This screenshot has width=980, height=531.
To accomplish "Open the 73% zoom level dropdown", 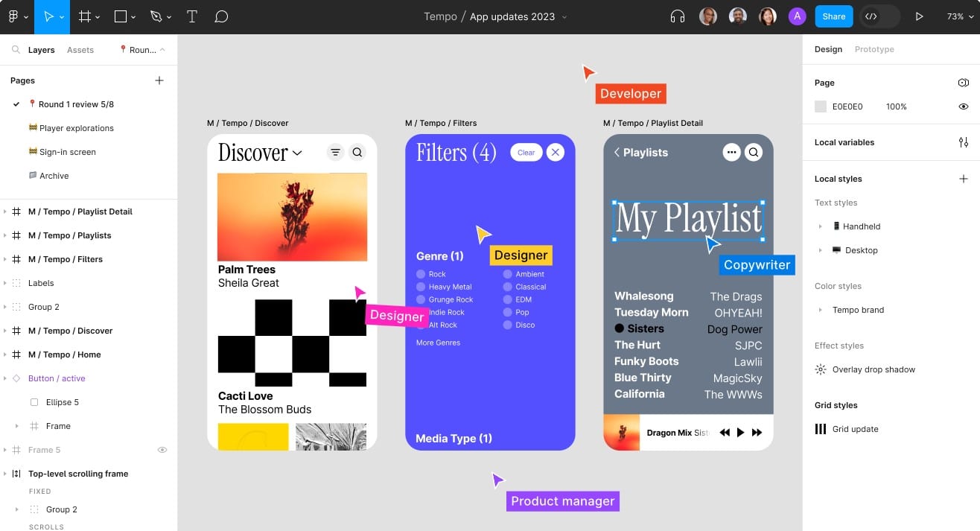I will (959, 16).
